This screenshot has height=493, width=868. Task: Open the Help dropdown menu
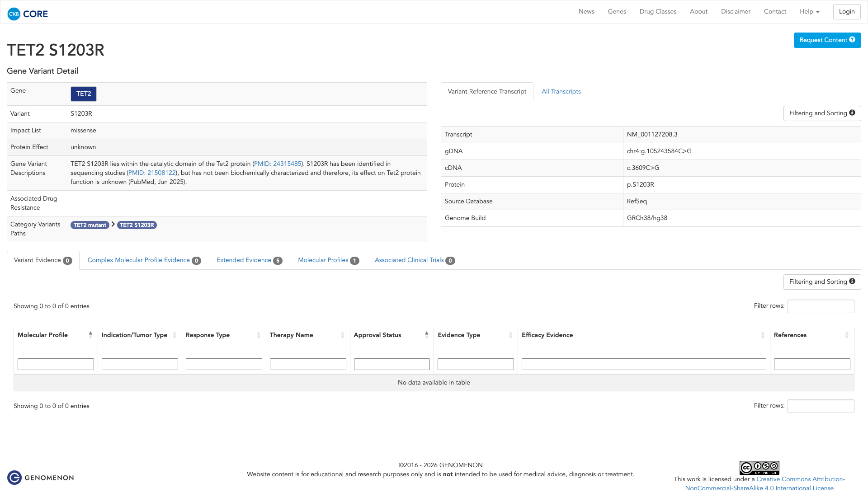809,12
